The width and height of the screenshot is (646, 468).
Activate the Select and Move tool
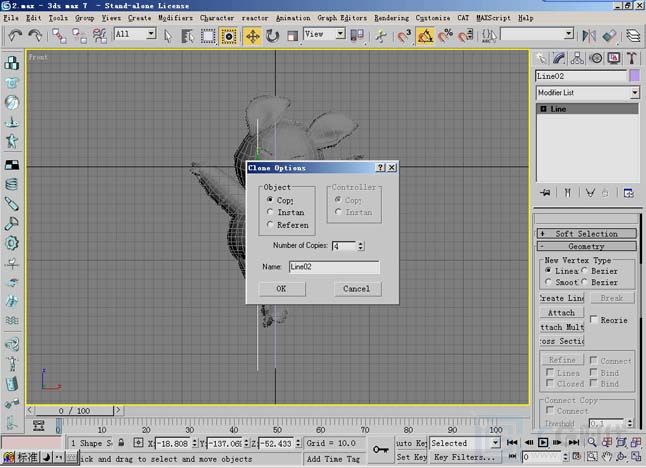(252, 36)
